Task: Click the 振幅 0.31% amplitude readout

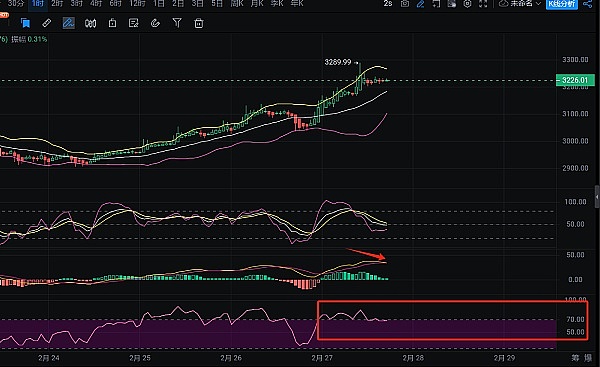Action: click(29, 39)
